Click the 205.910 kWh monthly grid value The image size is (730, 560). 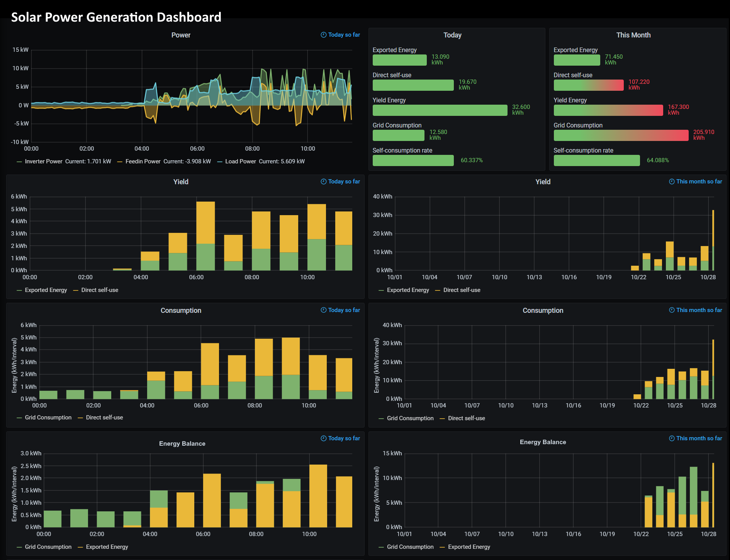coord(704,135)
